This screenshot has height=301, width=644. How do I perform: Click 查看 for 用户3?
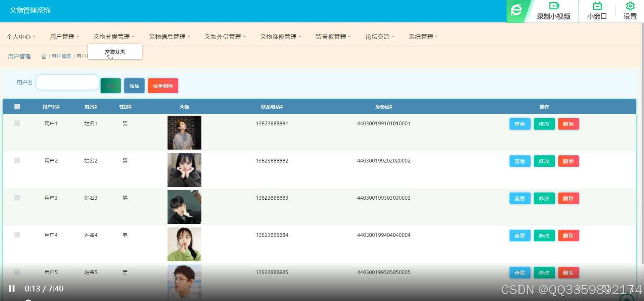click(x=520, y=199)
